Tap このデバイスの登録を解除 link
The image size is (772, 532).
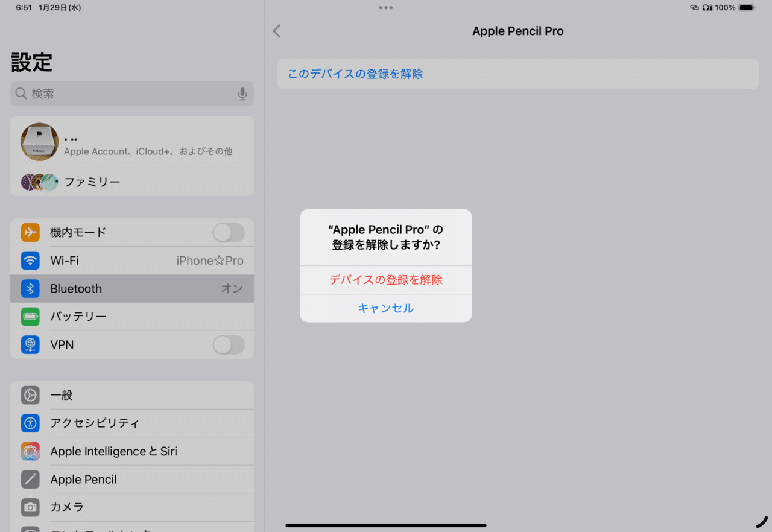pos(355,74)
